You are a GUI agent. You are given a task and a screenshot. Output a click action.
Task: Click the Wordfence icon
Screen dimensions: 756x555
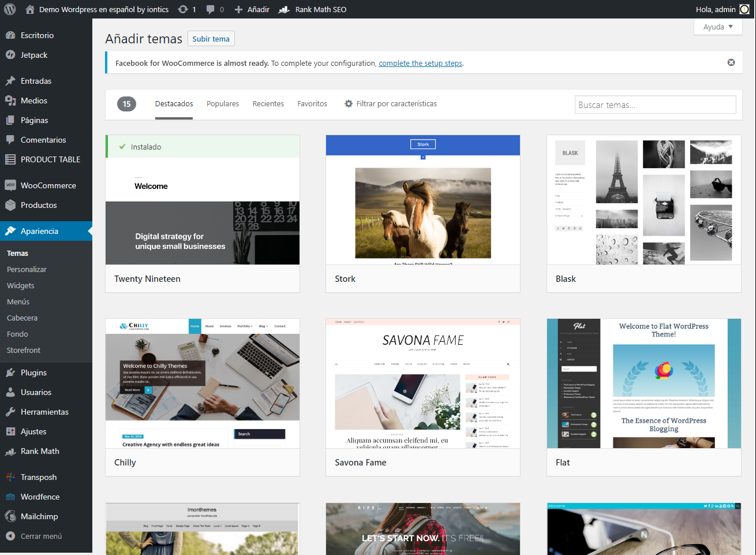10,497
